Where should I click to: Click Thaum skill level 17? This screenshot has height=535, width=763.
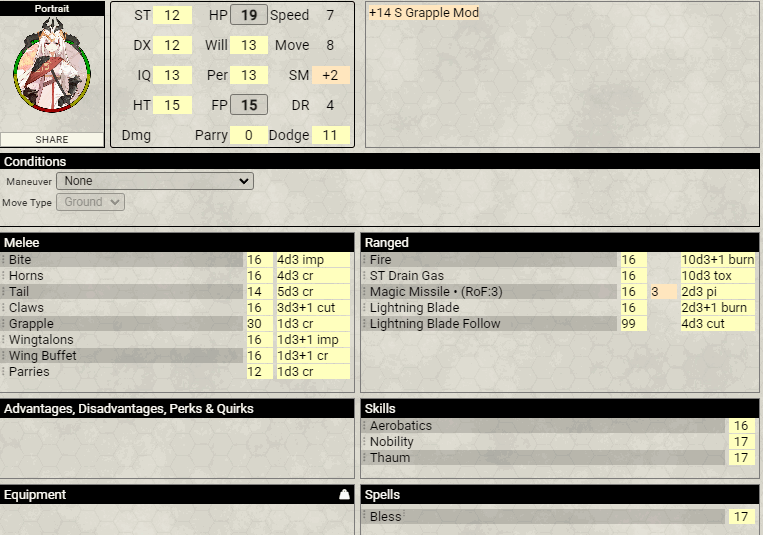pos(742,458)
